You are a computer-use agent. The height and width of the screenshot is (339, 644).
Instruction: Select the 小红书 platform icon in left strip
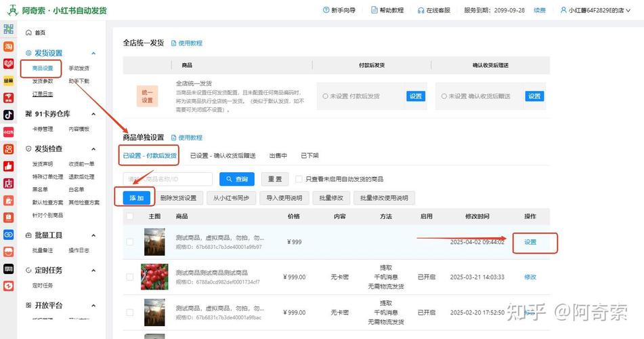pyautogui.click(x=9, y=132)
